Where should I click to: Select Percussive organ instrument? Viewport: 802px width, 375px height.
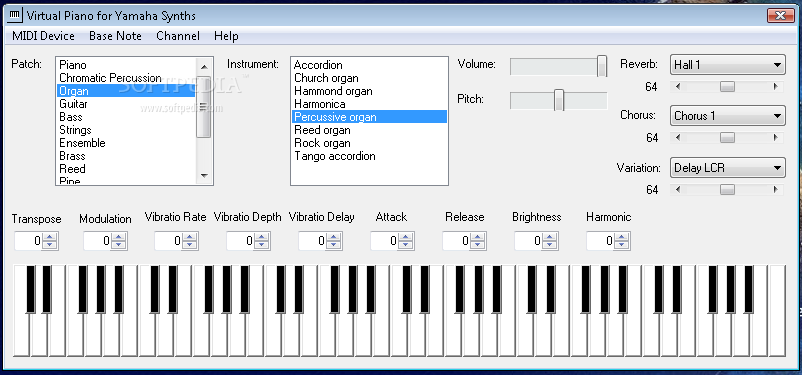(x=369, y=117)
